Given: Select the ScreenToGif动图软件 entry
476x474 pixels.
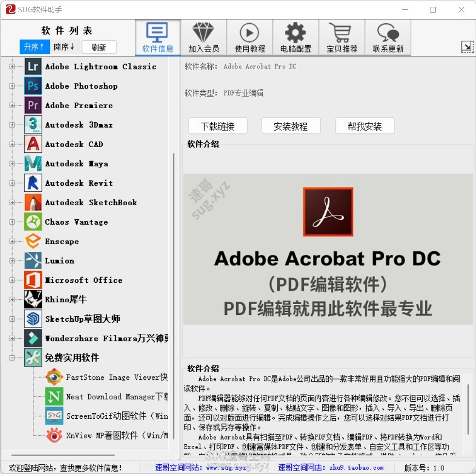Looking at the screenshot, I should pyautogui.click(x=117, y=416).
